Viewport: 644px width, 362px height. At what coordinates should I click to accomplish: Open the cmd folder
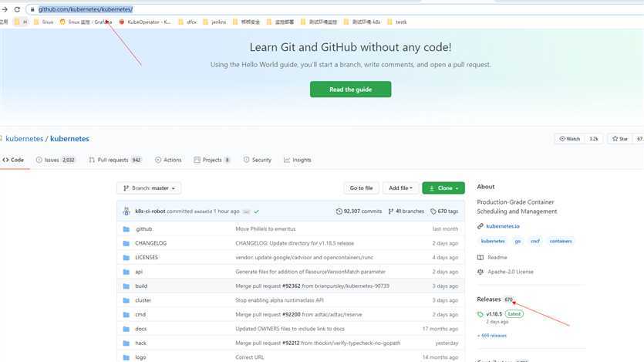pyautogui.click(x=140, y=314)
